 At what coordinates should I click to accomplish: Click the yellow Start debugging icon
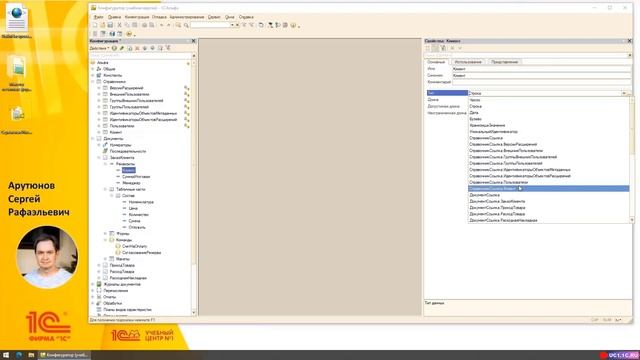click(x=129, y=34)
